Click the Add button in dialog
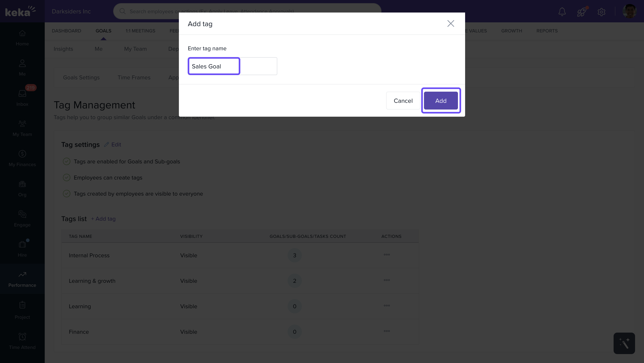The width and height of the screenshot is (644, 363). (441, 101)
